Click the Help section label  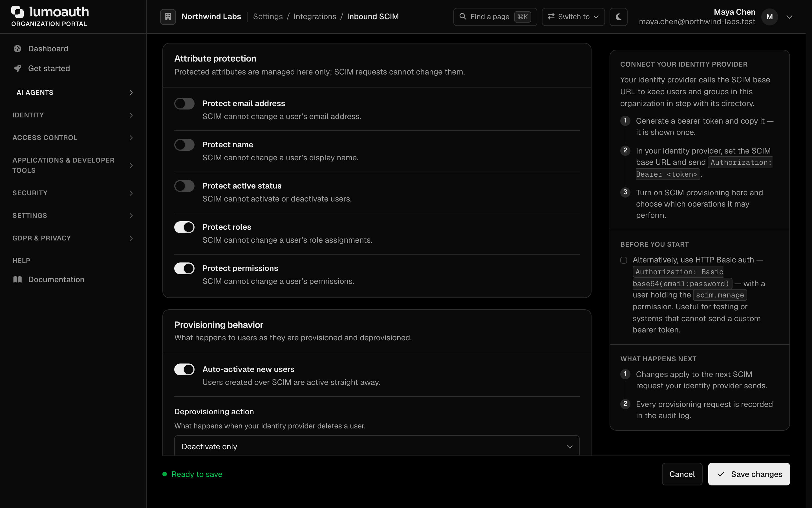pyautogui.click(x=21, y=261)
